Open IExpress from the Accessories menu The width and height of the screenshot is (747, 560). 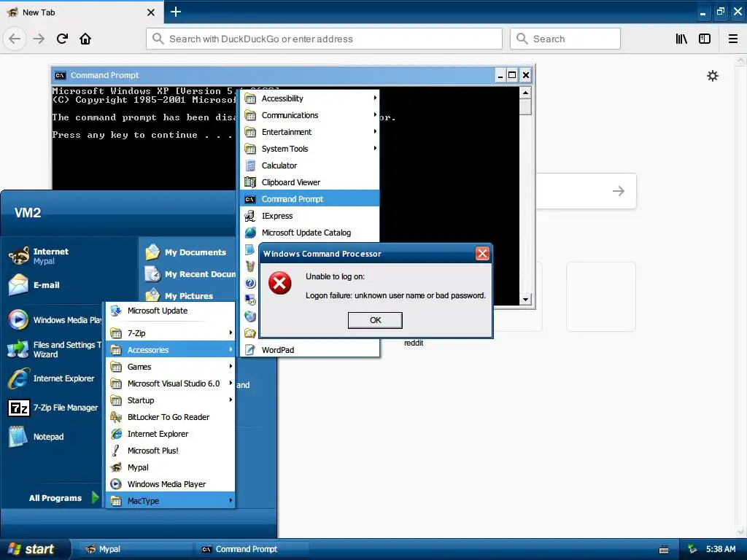pos(309,216)
